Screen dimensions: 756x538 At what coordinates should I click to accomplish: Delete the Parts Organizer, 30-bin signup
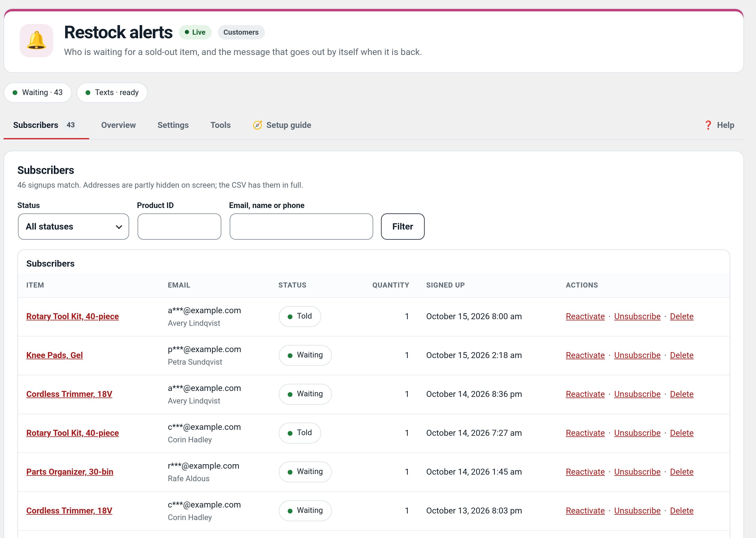[682, 472]
